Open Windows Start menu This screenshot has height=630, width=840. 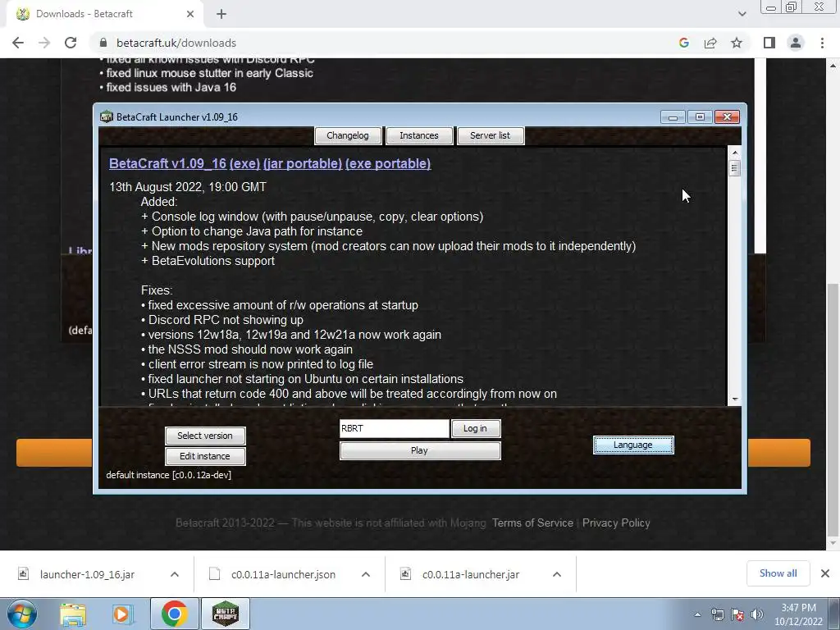pyautogui.click(x=22, y=614)
